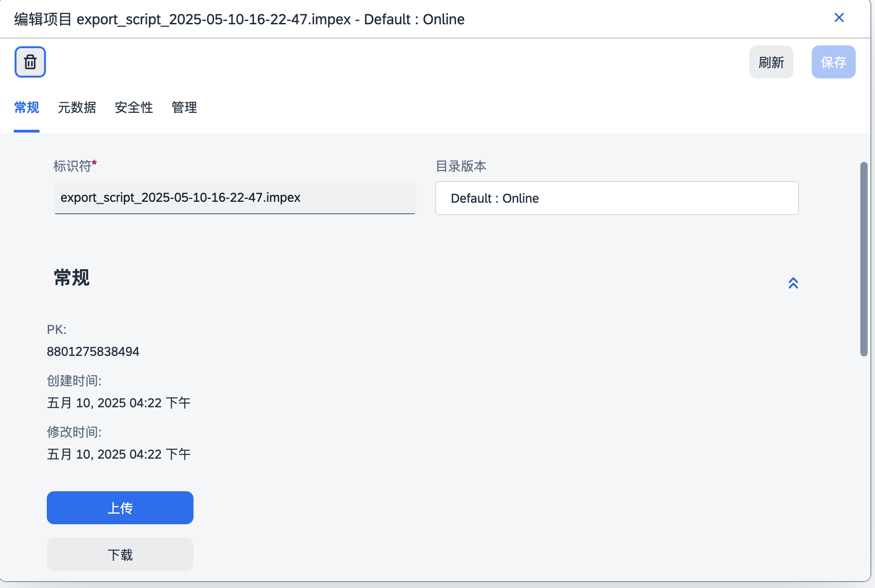Click the 刷新 refresh button

pyautogui.click(x=771, y=62)
